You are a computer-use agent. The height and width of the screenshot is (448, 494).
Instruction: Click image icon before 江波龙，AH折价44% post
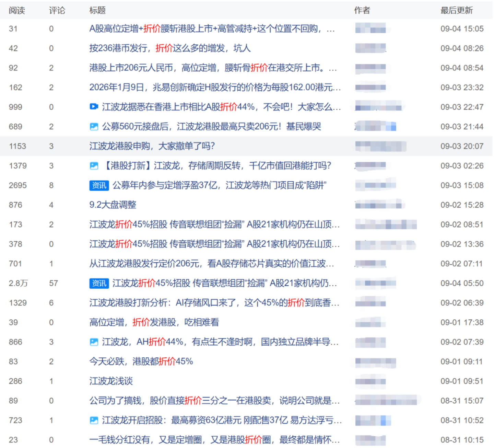click(94, 342)
